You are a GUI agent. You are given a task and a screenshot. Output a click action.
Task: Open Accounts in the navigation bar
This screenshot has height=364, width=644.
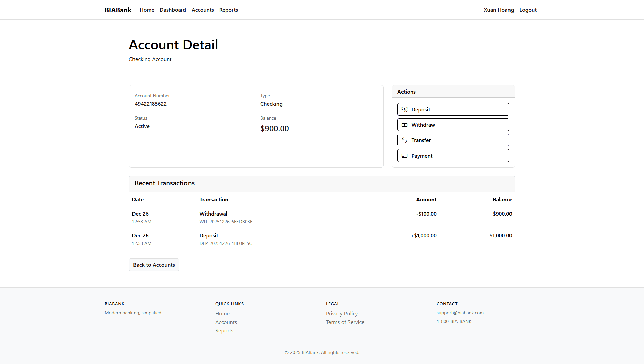click(203, 10)
